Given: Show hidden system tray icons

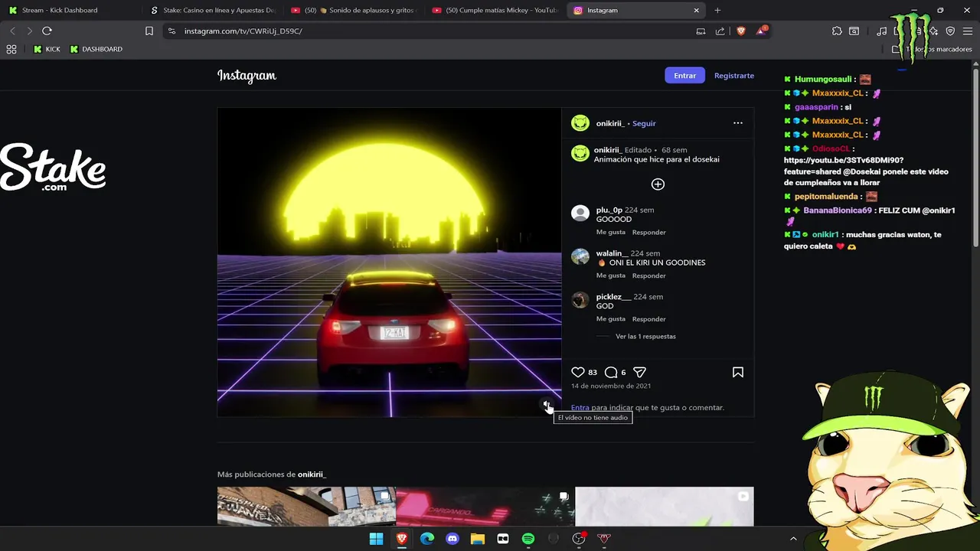Looking at the screenshot, I should pos(793,539).
